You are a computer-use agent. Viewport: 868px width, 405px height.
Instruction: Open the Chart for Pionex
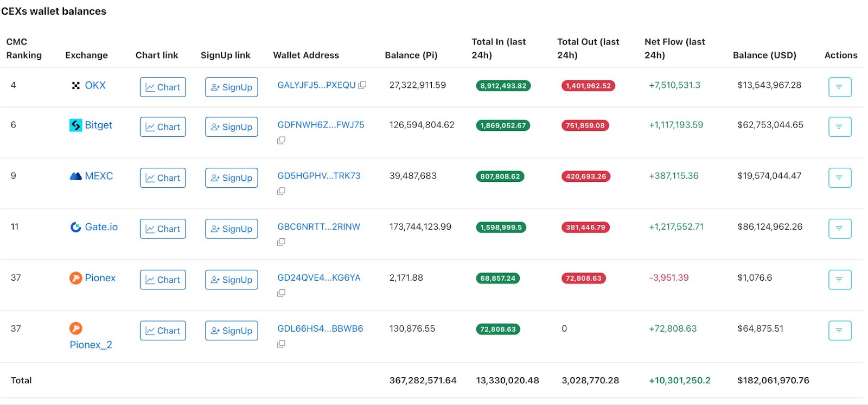163,280
